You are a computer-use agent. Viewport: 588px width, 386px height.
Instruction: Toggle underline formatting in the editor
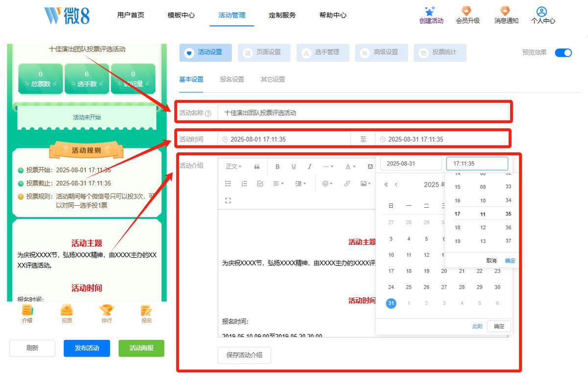click(294, 167)
